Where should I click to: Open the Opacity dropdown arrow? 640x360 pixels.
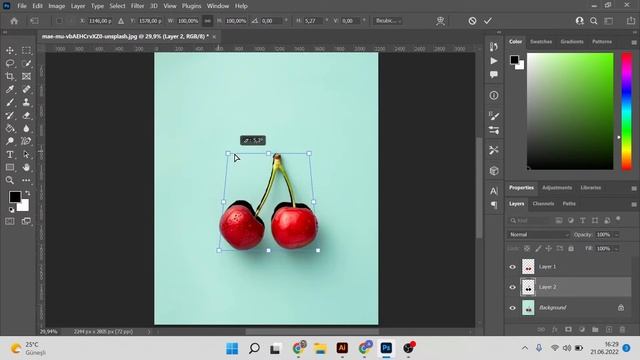[x=617, y=235]
